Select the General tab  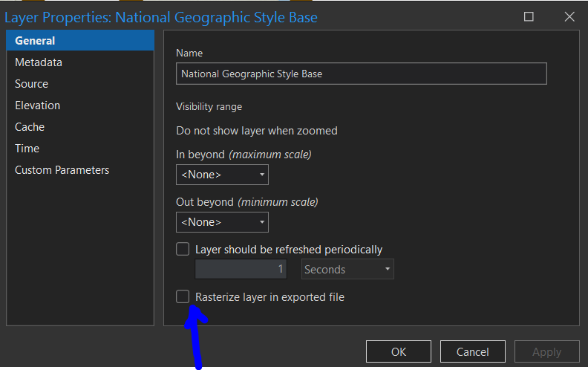[35, 41]
